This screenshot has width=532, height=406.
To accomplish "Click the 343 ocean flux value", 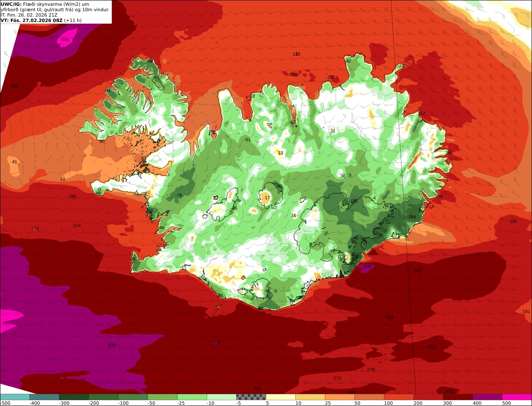I will (x=389, y=317).
